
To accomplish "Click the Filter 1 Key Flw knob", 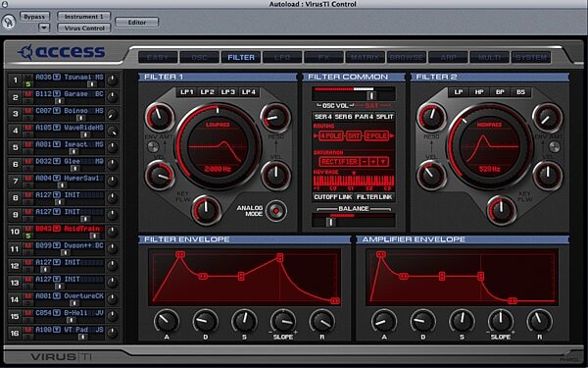I will coord(206,210).
